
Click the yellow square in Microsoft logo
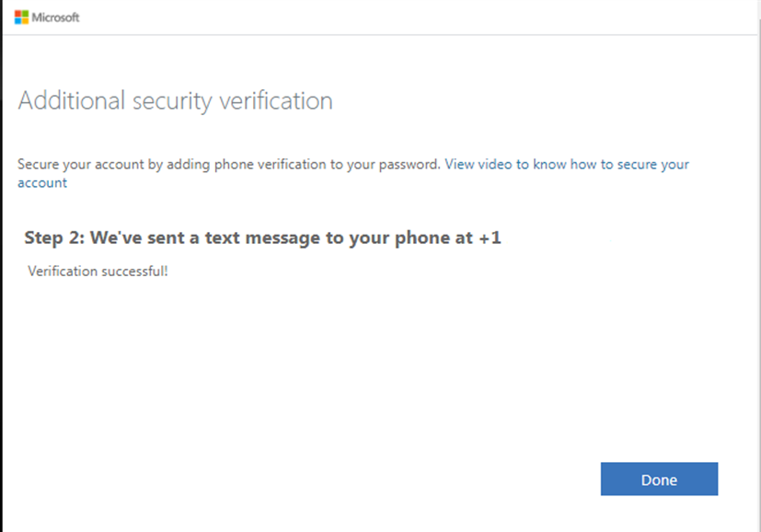pyautogui.click(x=25, y=20)
